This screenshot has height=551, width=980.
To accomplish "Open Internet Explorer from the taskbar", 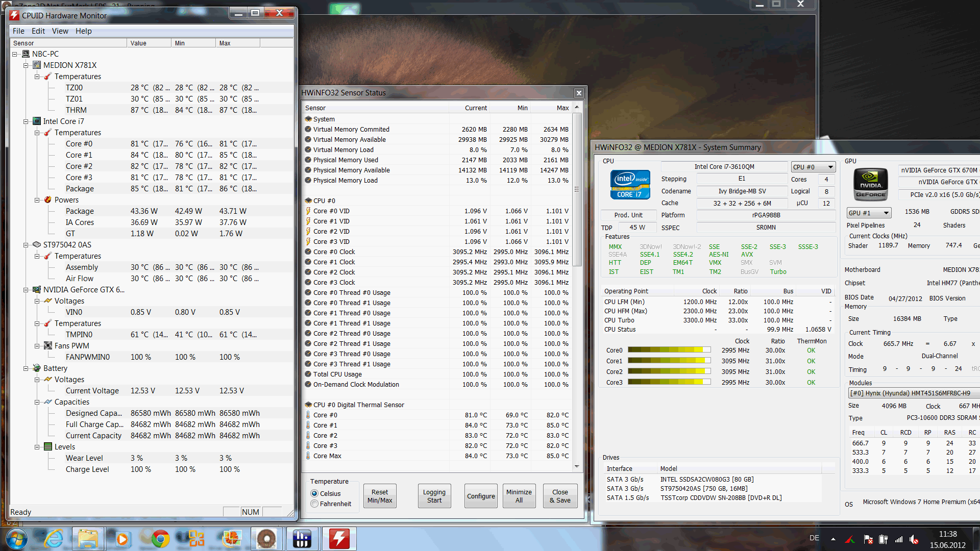I will tap(54, 539).
